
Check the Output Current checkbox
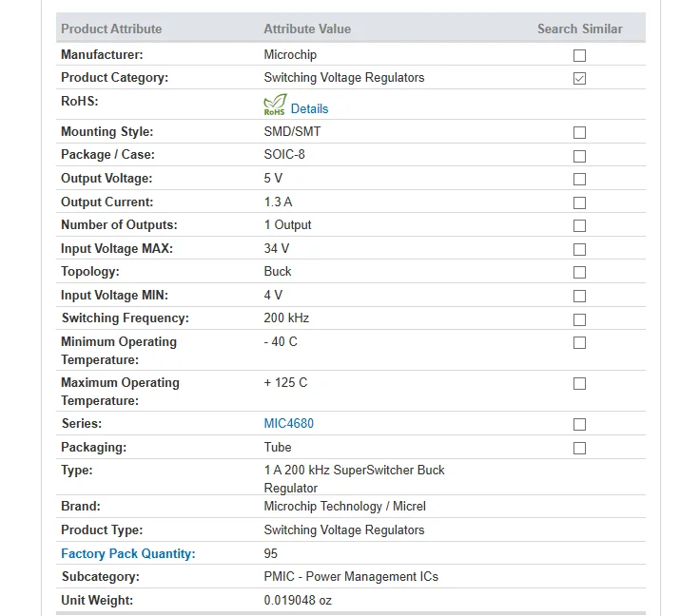pyautogui.click(x=579, y=202)
